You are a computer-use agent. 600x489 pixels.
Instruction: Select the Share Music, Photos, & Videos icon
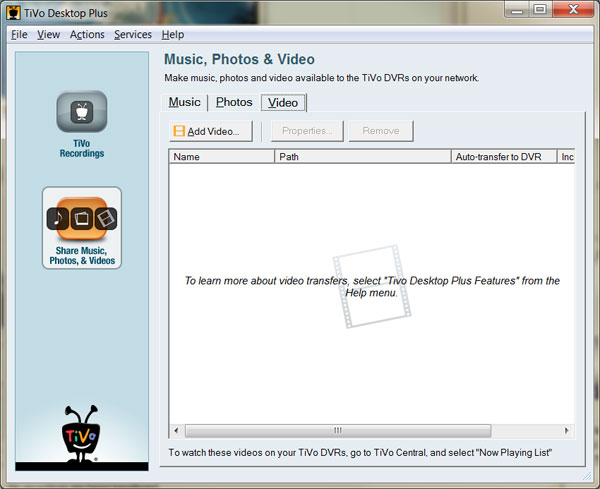point(82,218)
